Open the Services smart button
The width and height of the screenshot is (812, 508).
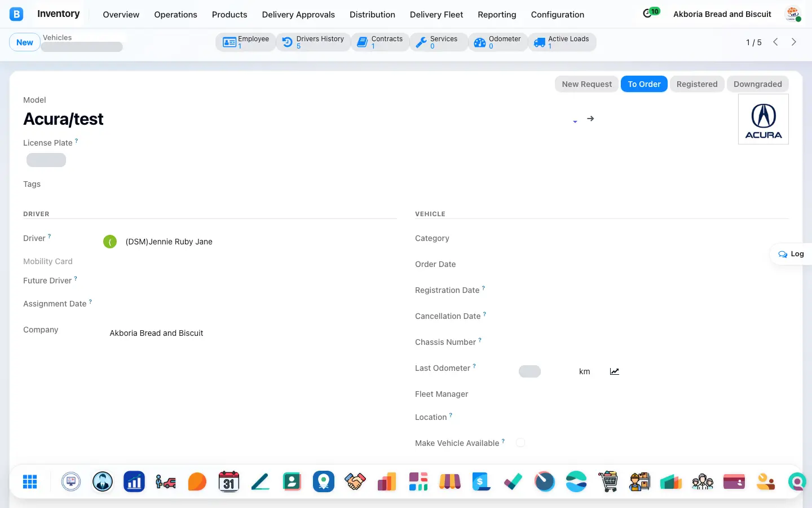[439, 42]
